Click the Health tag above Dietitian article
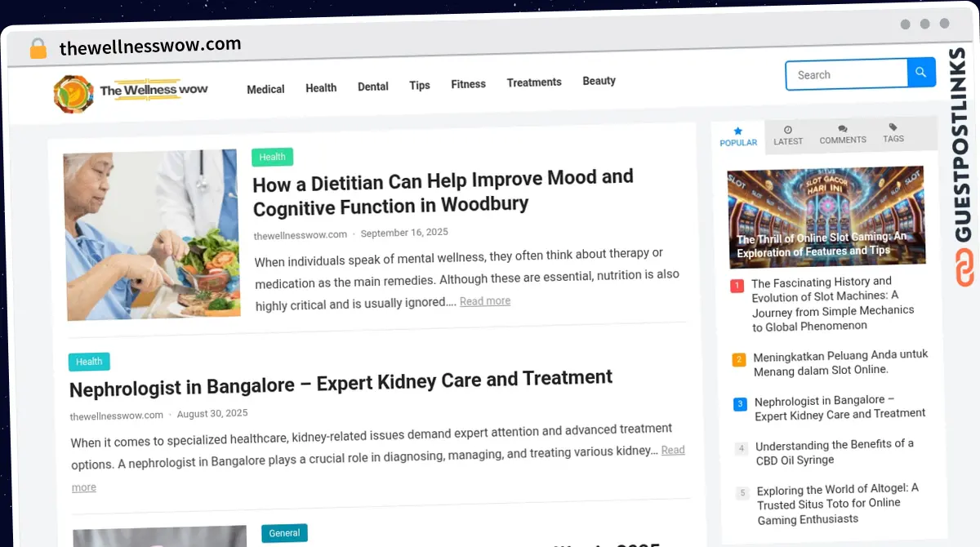The width and height of the screenshot is (980, 547). coord(272,157)
